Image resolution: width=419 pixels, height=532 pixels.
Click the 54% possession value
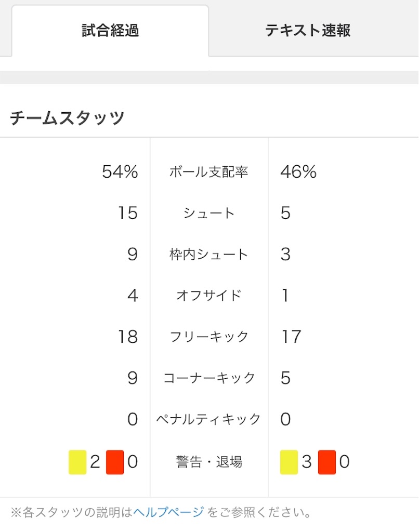coord(120,171)
